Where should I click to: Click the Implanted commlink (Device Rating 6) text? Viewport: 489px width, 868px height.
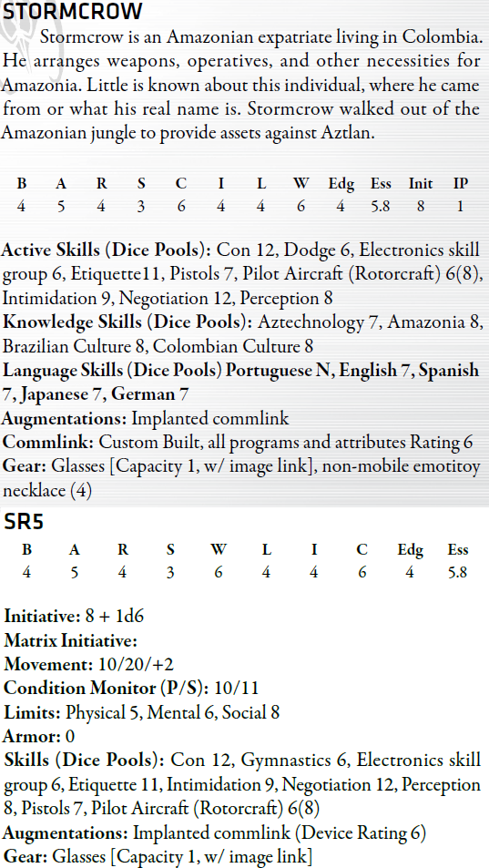(x=280, y=833)
